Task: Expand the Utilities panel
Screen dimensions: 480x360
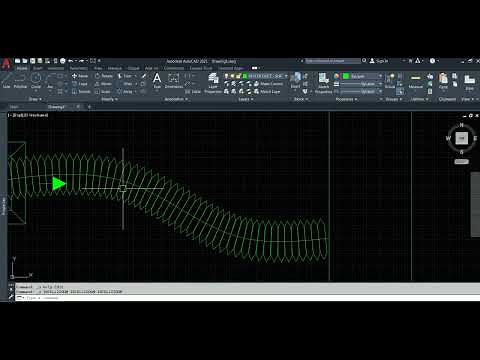Action: click(419, 99)
